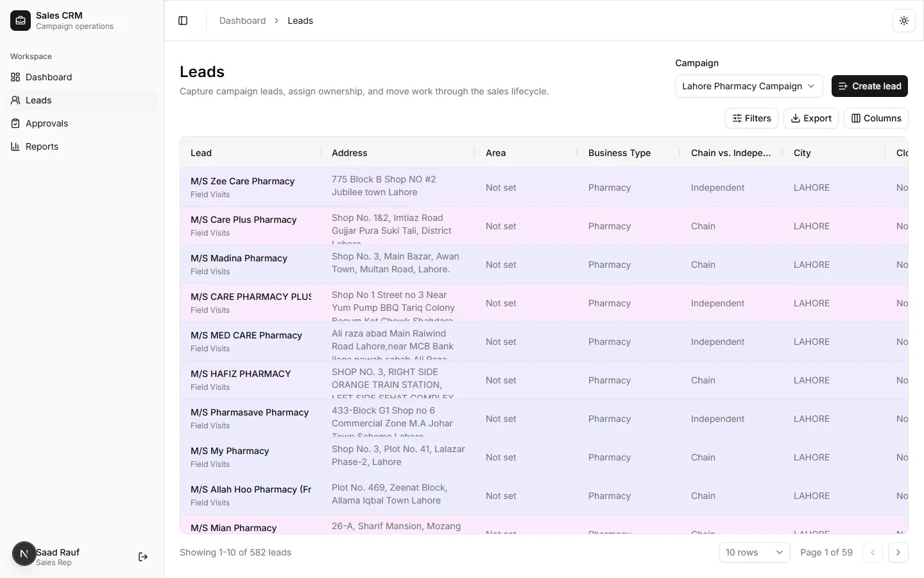
Task: Click address Plot No. 469, Zeenat Block
Action: (x=389, y=494)
